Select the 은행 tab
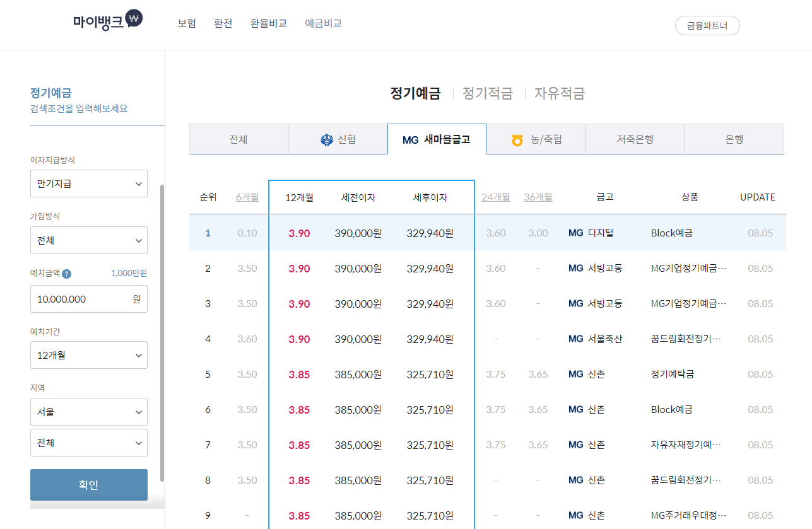812x529 pixels. tap(734, 139)
